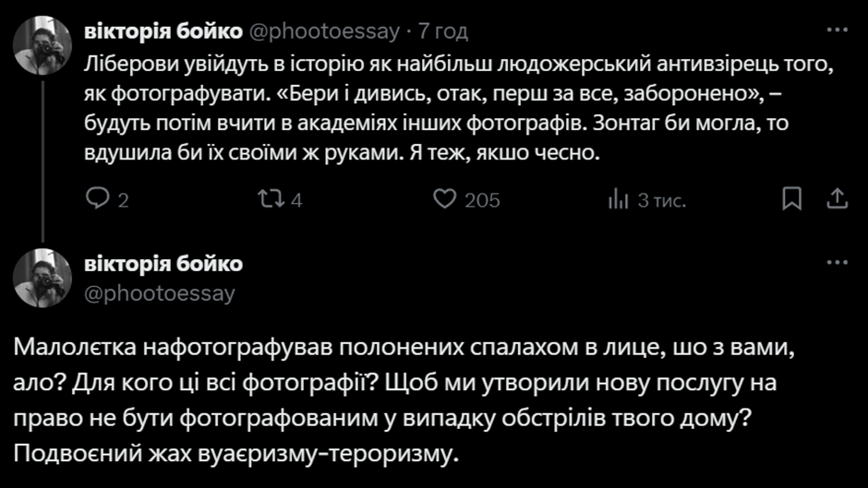The image size is (868, 488).
Task: Open the tweet via the '7 год' timestamp
Action: pos(443,30)
